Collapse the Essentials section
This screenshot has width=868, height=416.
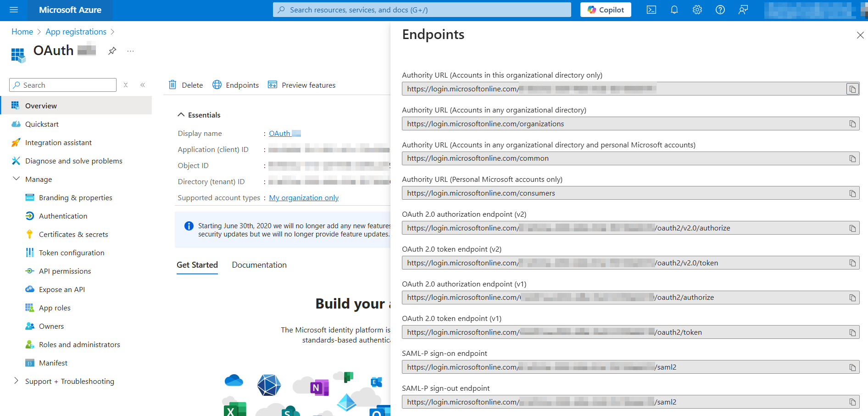pyautogui.click(x=181, y=115)
